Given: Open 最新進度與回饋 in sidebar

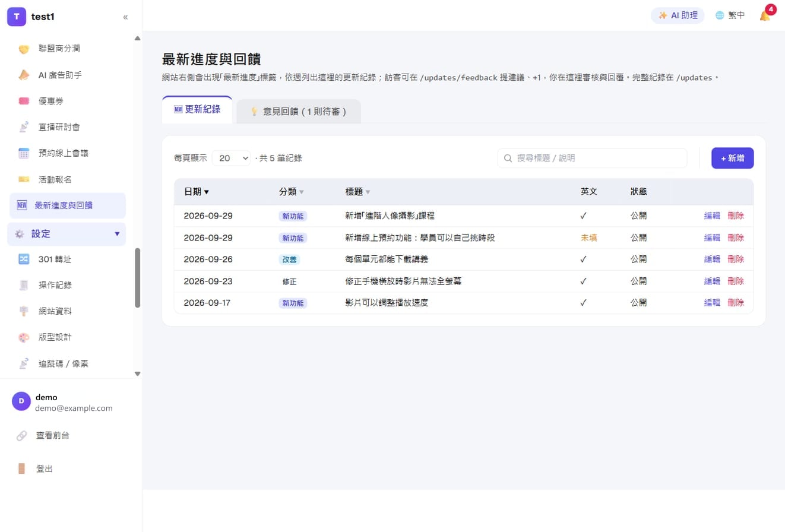Looking at the screenshot, I should pyautogui.click(x=68, y=205).
